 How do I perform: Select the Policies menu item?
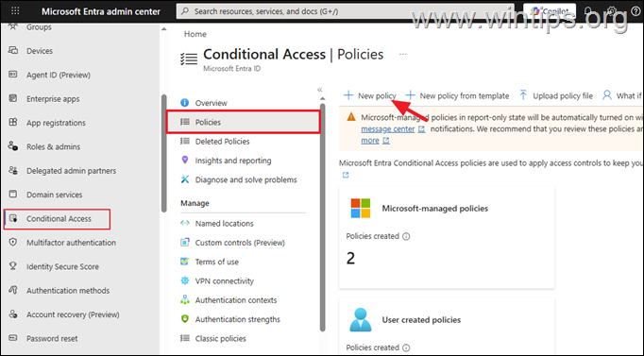243,122
